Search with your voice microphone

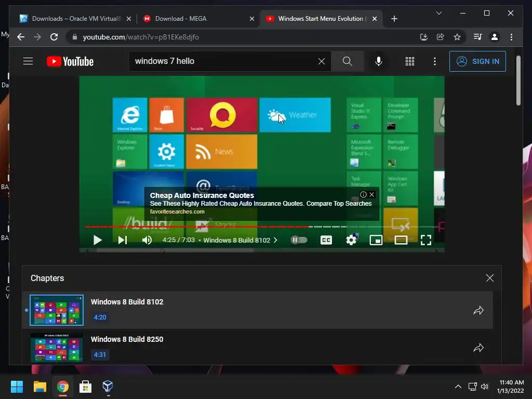tap(379, 61)
